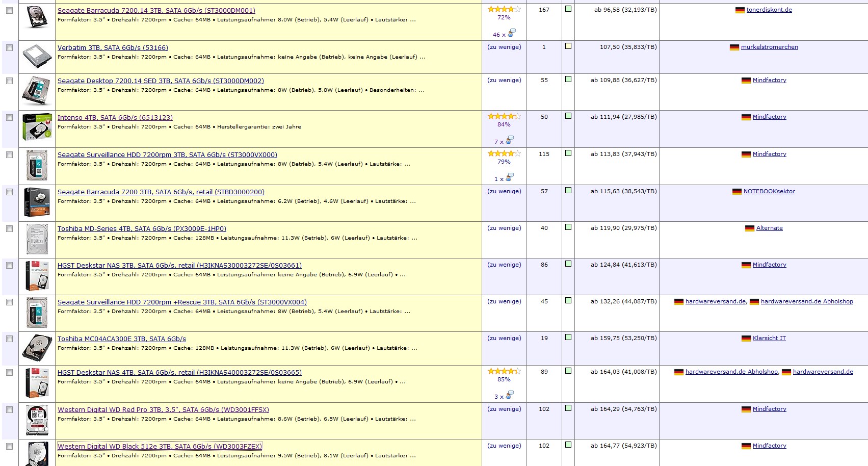
Task: Click star rating of Seagate Surveillance ST3000VX000
Action: (504, 153)
